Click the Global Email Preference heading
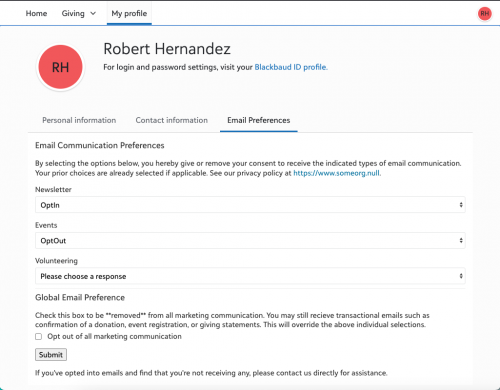The image size is (500, 390). click(80, 297)
